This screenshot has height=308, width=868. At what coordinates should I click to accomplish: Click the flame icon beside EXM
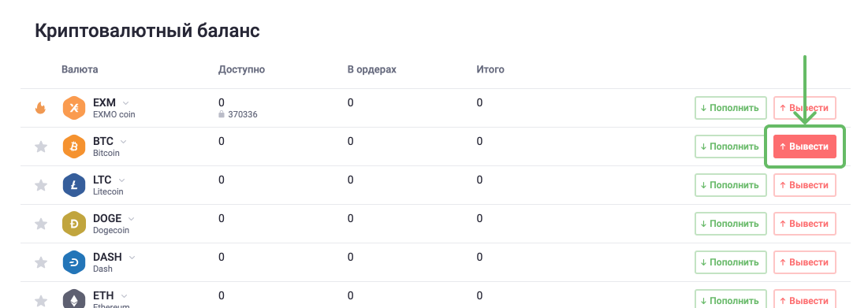click(40, 108)
